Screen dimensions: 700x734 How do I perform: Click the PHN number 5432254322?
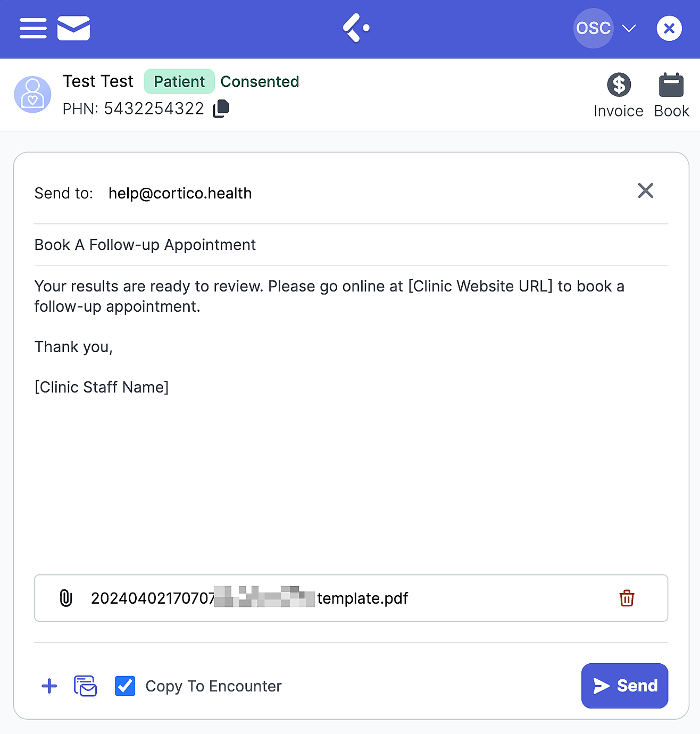[x=154, y=109]
